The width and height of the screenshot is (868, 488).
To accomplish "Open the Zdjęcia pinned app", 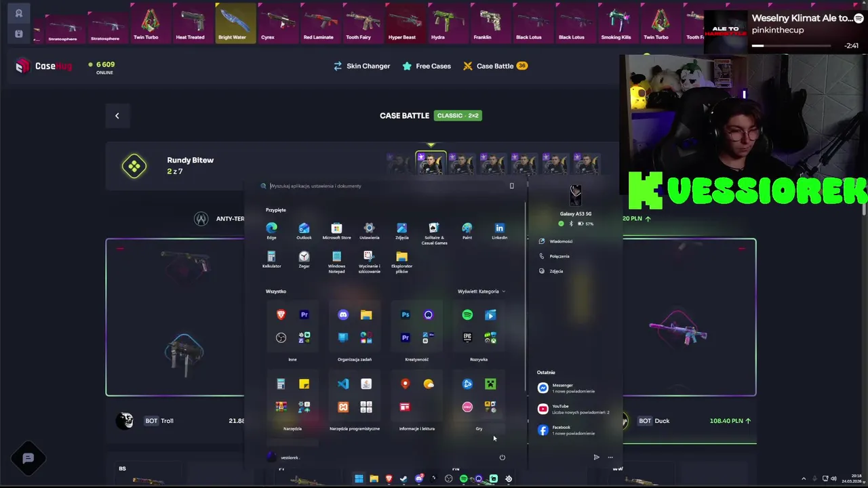I will (401, 230).
